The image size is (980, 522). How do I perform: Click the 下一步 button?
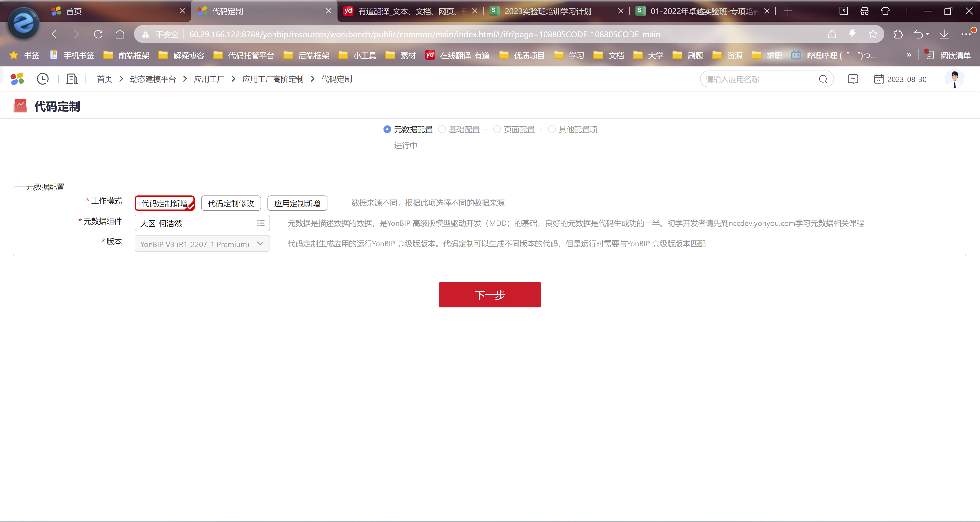pos(490,295)
